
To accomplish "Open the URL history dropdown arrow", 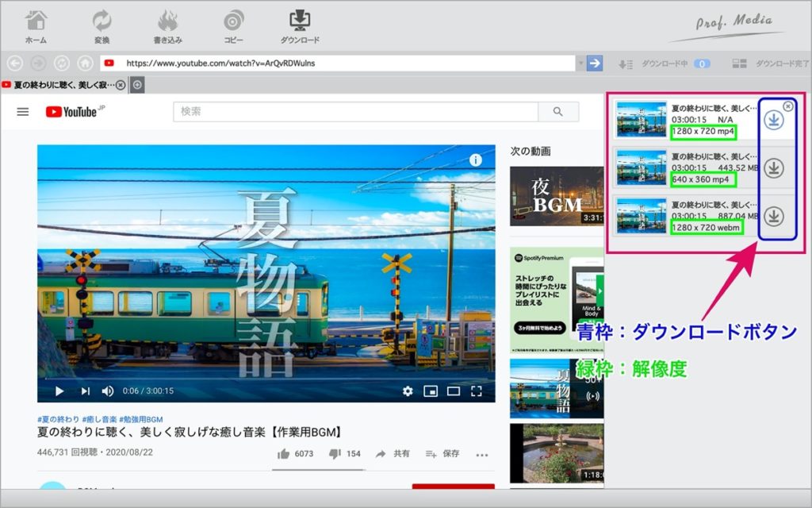I will click(581, 63).
